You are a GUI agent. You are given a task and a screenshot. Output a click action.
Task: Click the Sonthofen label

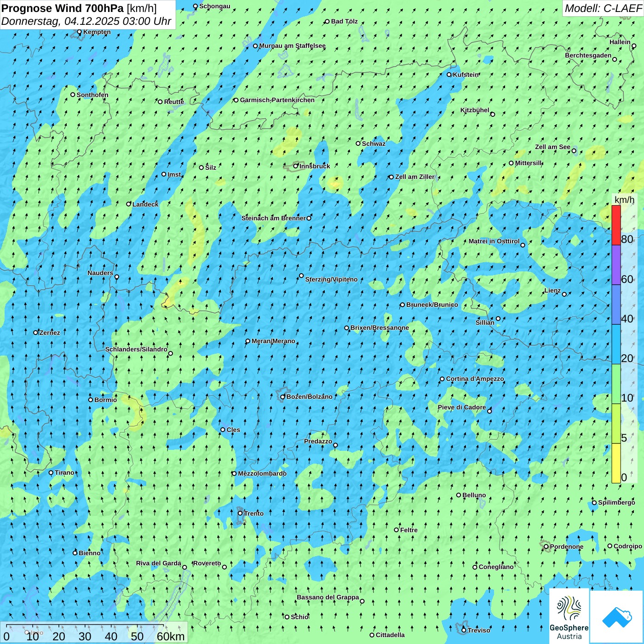coord(92,95)
